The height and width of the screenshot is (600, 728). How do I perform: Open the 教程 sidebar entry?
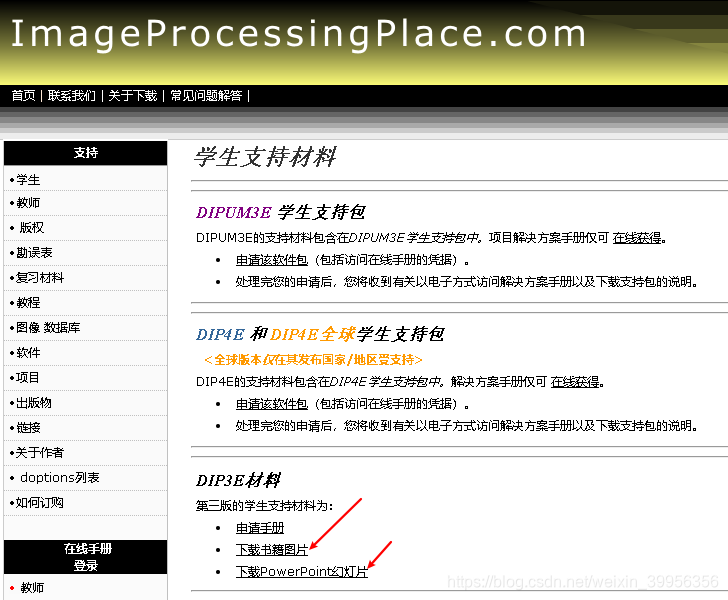tap(28, 303)
